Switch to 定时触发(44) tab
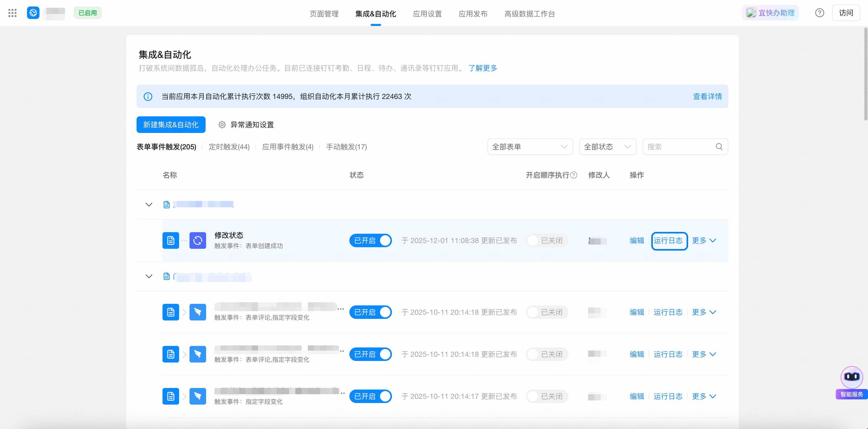Image resolution: width=868 pixels, height=429 pixels. pyautogui.click(x=229, y=147)
